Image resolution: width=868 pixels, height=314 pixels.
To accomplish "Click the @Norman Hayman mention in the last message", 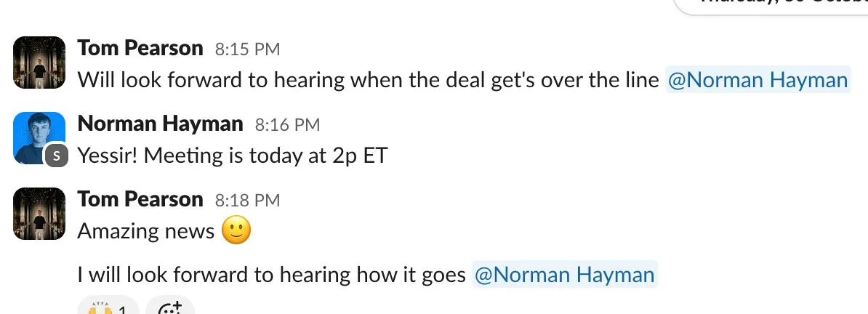I will [564, 275].
